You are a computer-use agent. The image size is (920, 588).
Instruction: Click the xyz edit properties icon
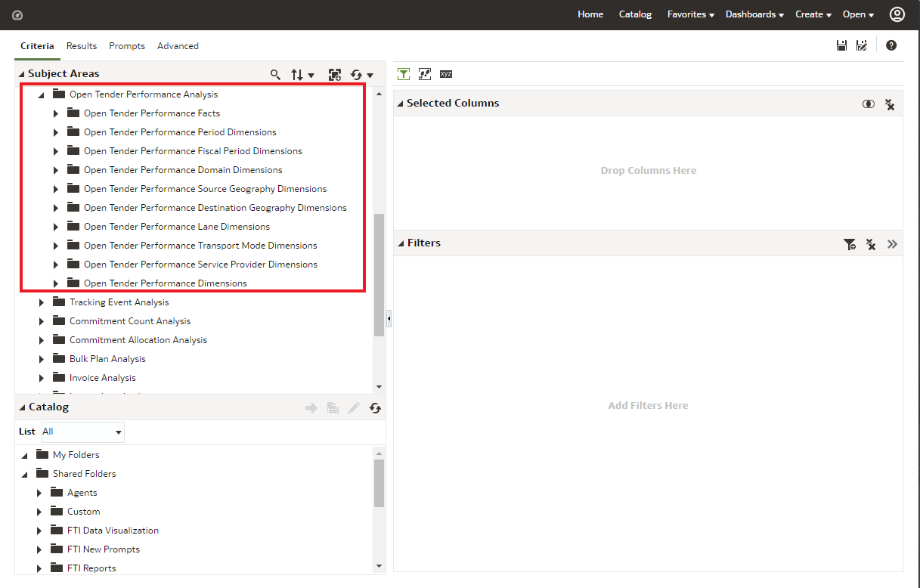446,74
